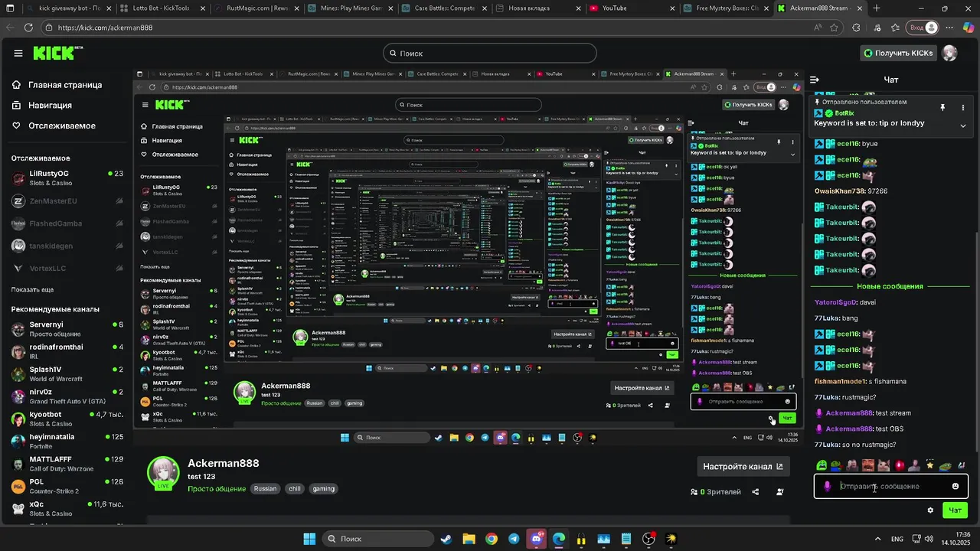The image size is (980, 551).
Task: Open Telegram from the taskbar
Action: pos(514,539)
